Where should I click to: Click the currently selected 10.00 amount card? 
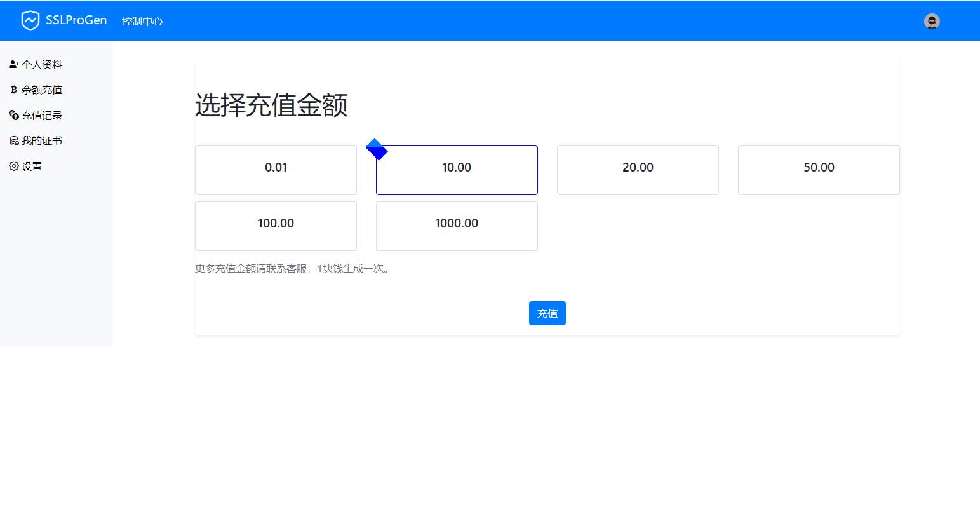[457, 170]
